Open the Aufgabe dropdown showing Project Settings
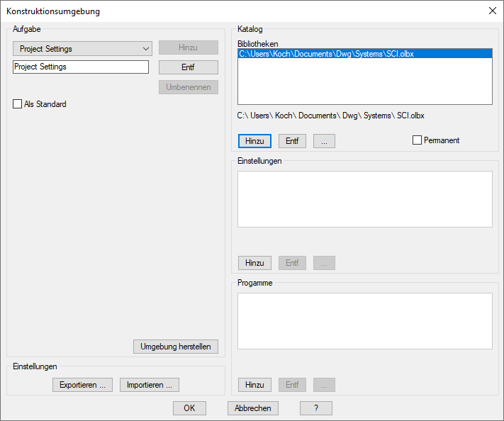 (82, 49)
